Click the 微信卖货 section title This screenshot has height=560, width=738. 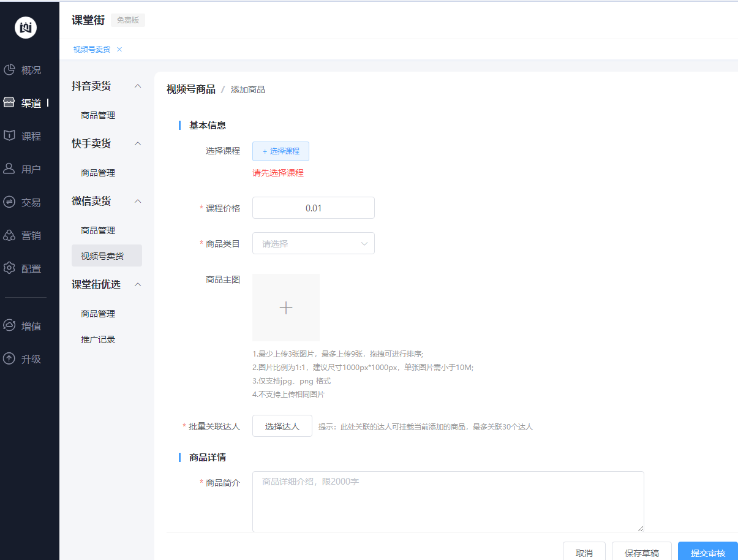point(91,202)
